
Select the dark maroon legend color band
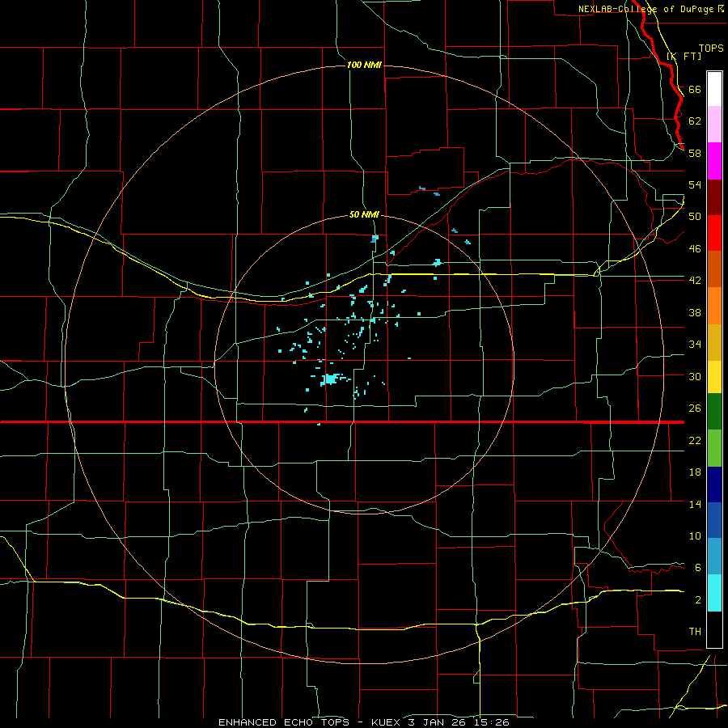pos(714,197)
